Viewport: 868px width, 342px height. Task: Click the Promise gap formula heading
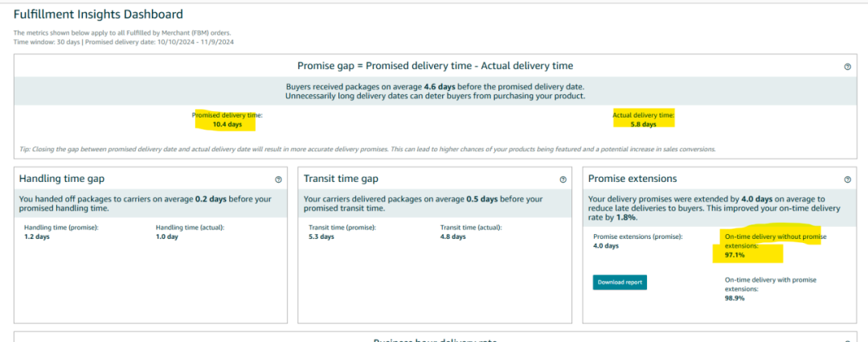coord(435,66)
